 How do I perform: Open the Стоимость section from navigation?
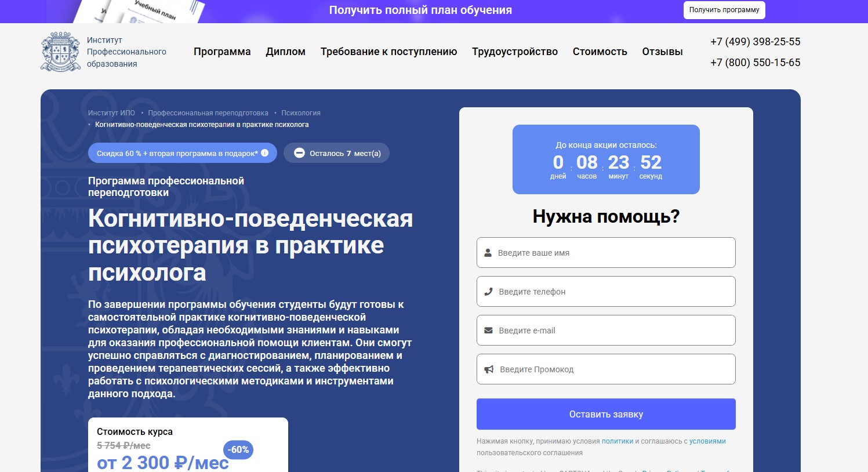600,52
